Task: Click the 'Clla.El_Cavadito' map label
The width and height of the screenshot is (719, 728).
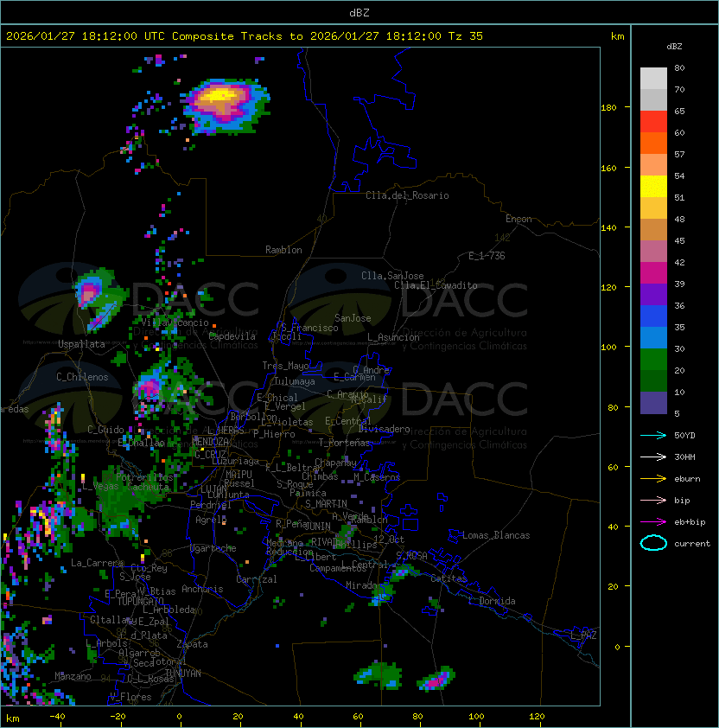Action: point(436,285)
